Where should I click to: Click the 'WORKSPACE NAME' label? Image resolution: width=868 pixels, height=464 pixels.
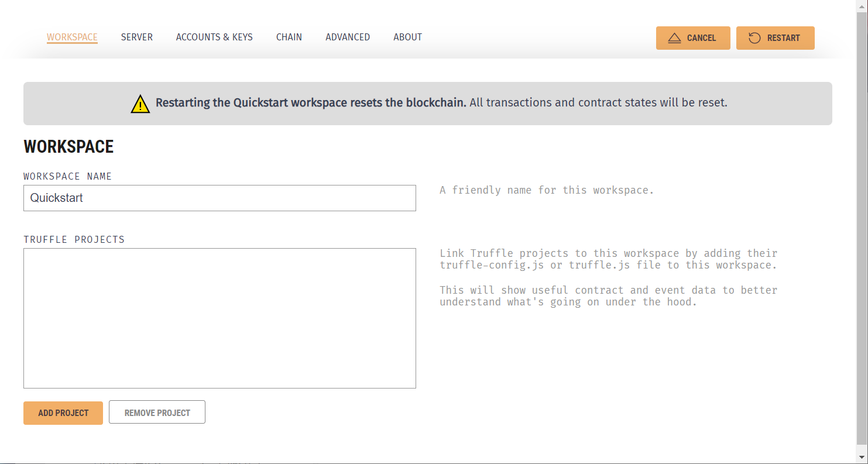(67, 176)
